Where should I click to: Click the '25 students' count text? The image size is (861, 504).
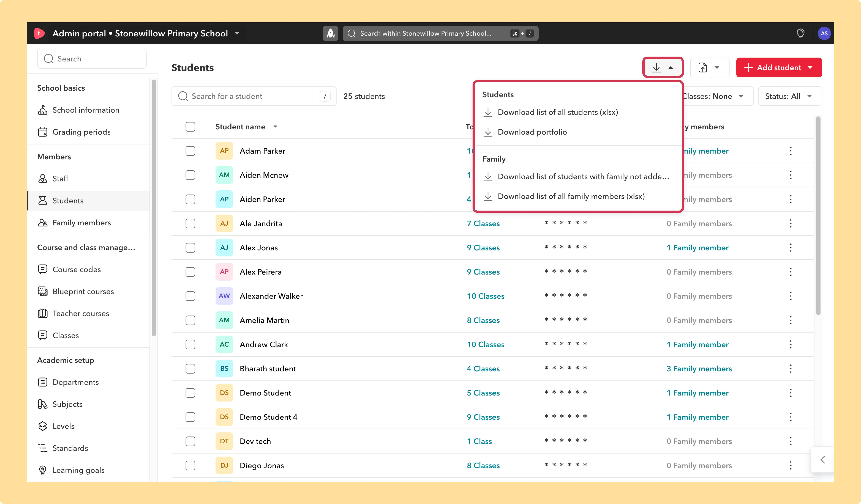(x=364, y=96)
